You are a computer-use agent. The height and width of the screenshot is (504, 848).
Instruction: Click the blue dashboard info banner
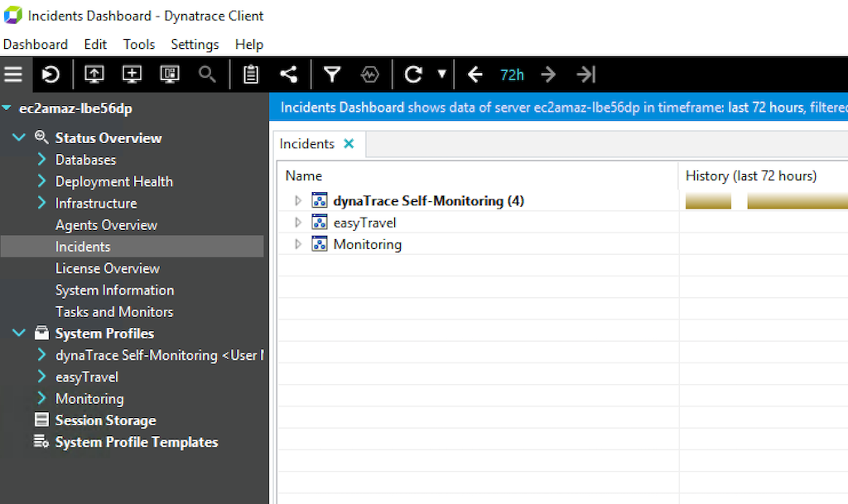tap(559, 107)
